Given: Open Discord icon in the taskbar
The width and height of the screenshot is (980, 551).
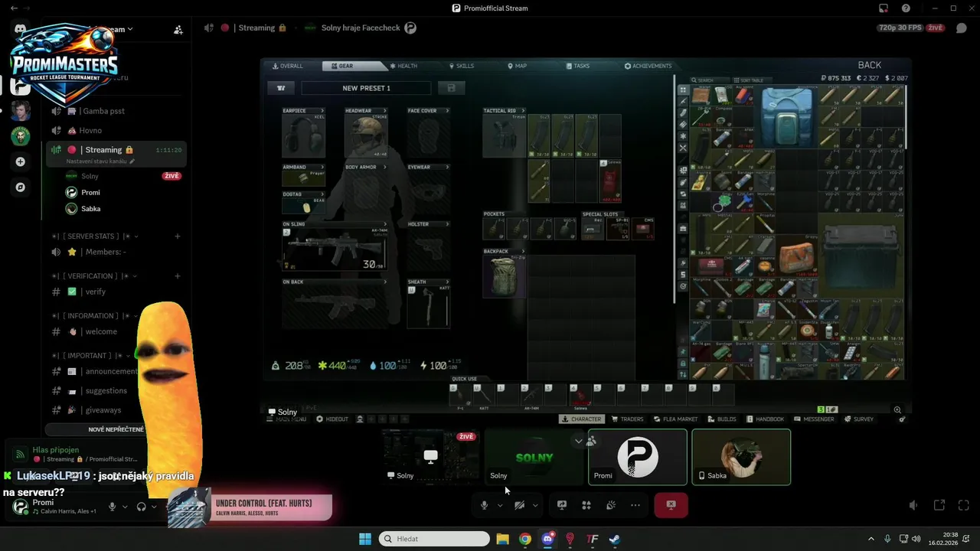Looking at the screenshot, I should pos(547,539).
